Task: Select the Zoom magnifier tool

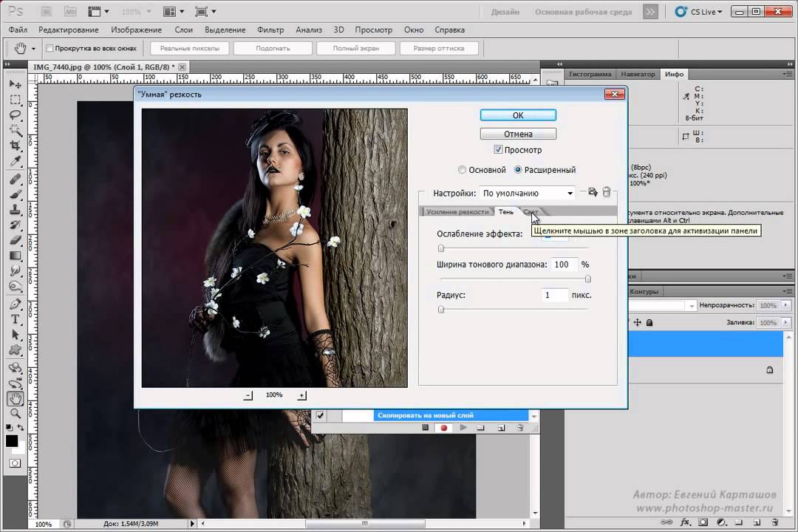Action: coord(15,414)
